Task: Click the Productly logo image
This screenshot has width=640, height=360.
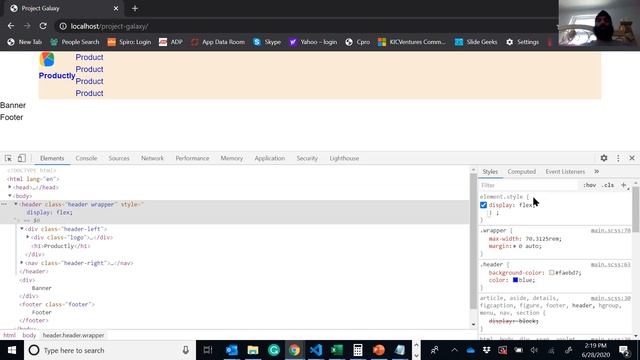Action: (x=47, y=59)
